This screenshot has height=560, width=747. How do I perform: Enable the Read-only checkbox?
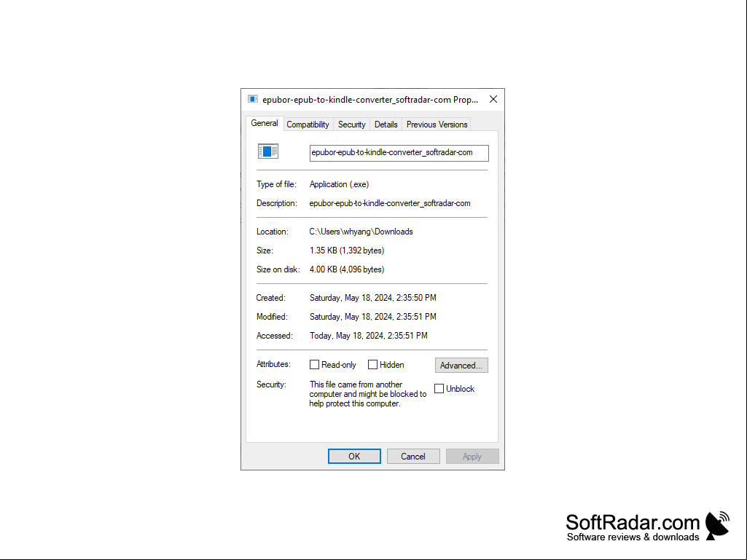click(314, 365)
